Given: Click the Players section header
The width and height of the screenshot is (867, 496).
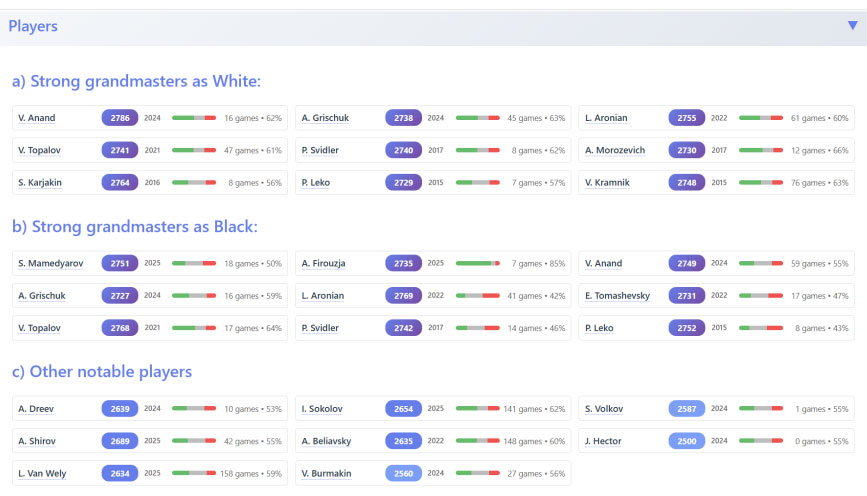Looking at the screenshot, I should pos(33,27).
